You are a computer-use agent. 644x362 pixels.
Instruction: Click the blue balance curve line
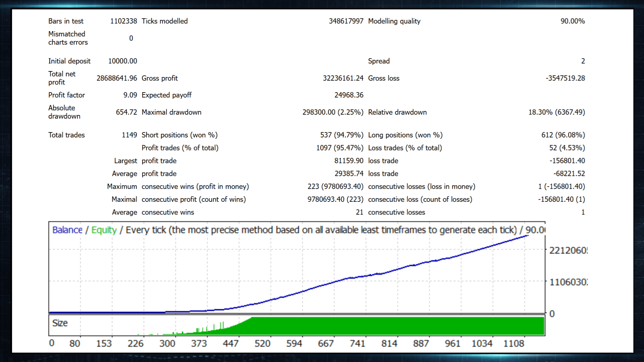click(335, 282)
